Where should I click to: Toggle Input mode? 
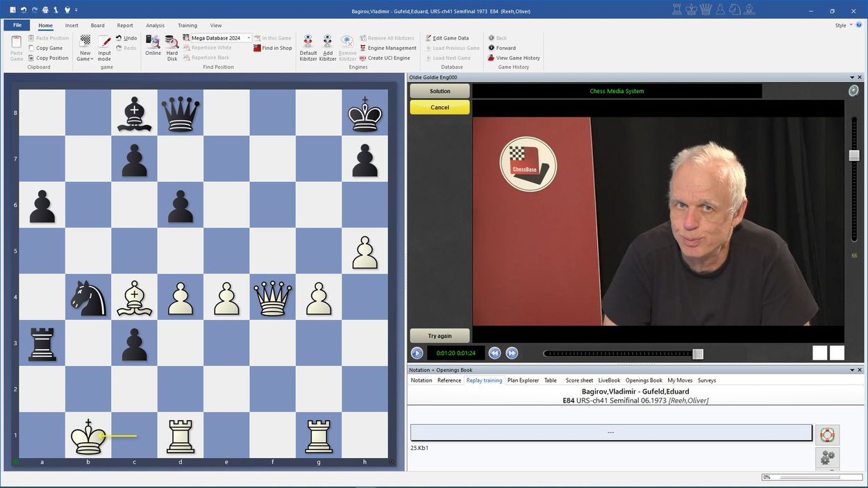(104, 47)
